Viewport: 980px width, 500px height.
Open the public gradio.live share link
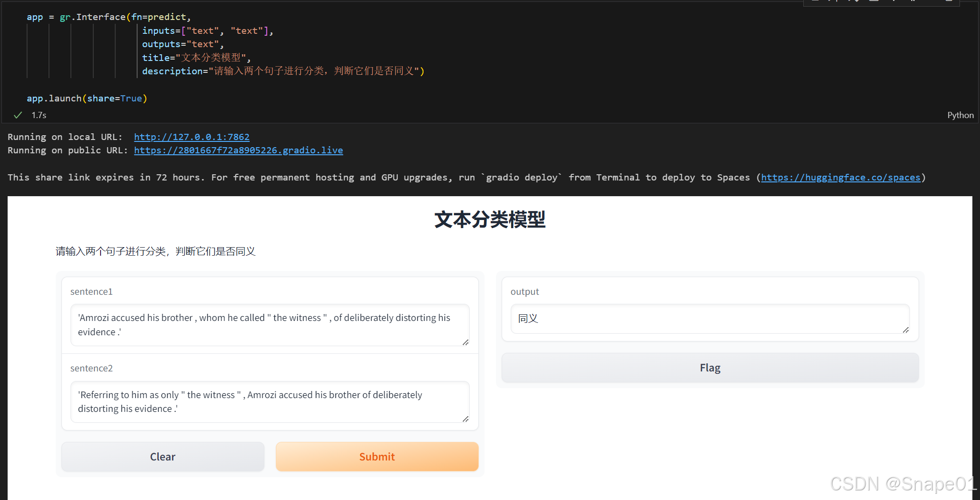click(238, 150)
